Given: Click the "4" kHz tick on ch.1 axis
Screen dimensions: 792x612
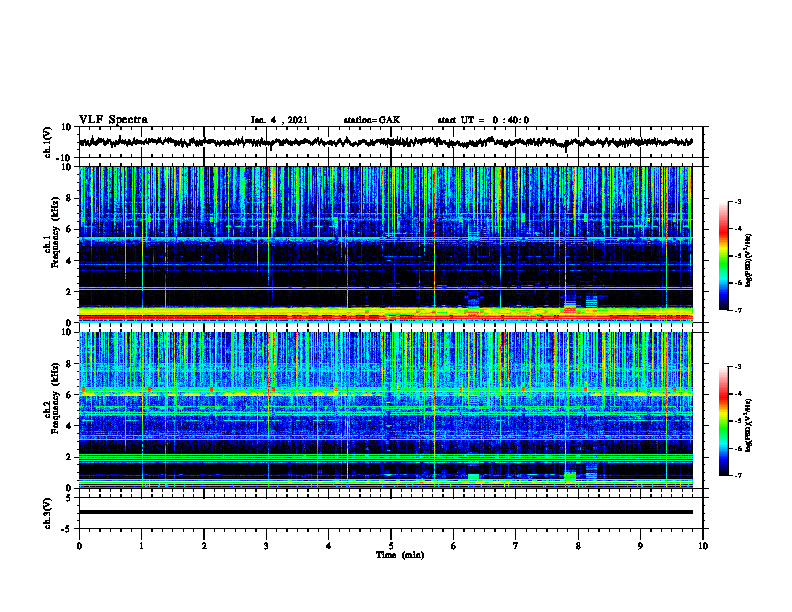Looking at the screenshot, I should point(69,261).
